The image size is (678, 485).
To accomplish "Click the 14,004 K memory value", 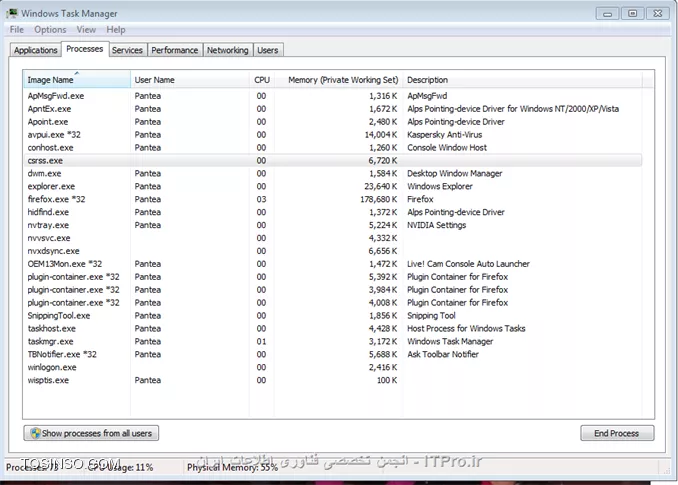I will coord(381,135).
